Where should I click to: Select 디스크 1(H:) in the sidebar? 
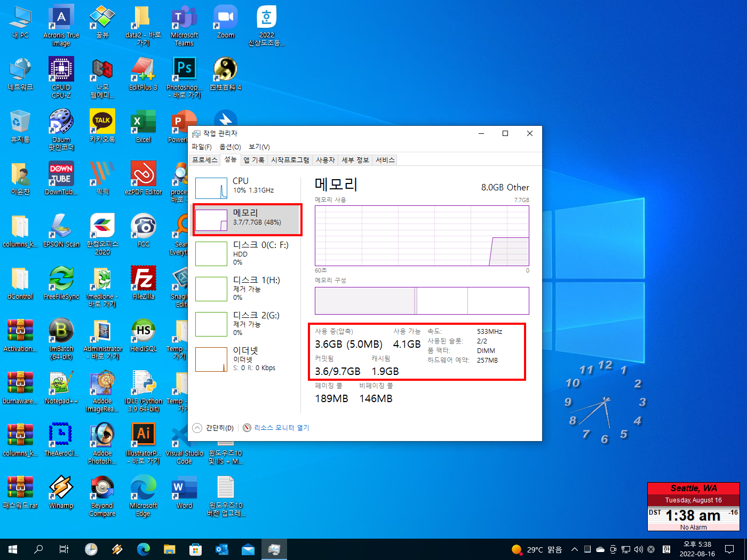tap(246, 289)
